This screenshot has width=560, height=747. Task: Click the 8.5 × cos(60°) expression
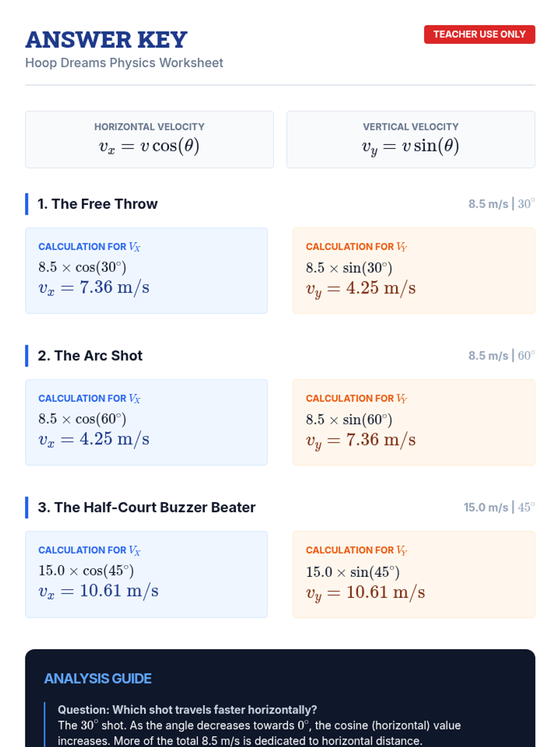(82, 419)
